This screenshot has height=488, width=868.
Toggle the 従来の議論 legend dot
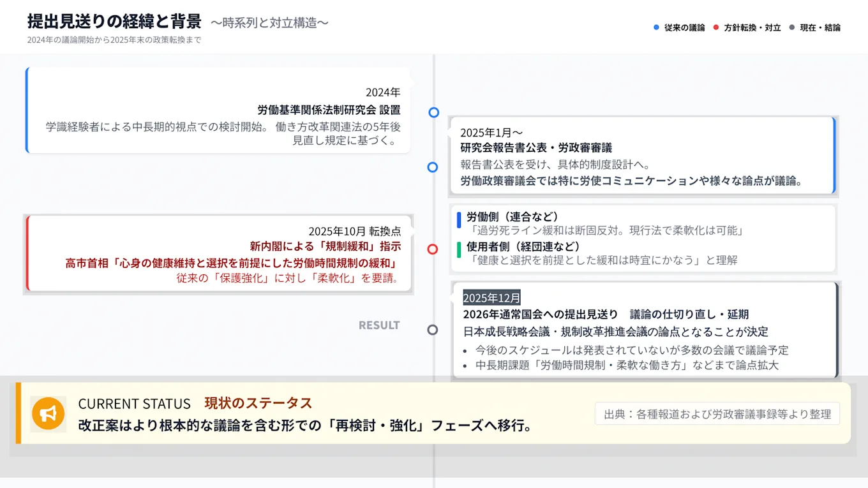tap(654, 27)
